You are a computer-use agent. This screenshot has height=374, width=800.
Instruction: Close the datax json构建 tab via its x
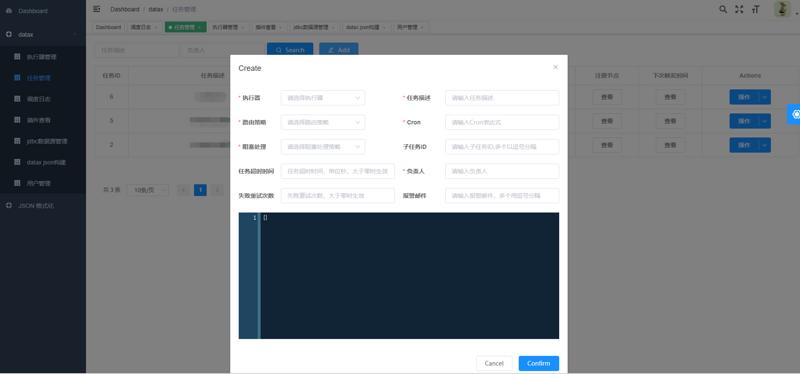point(384,28)
